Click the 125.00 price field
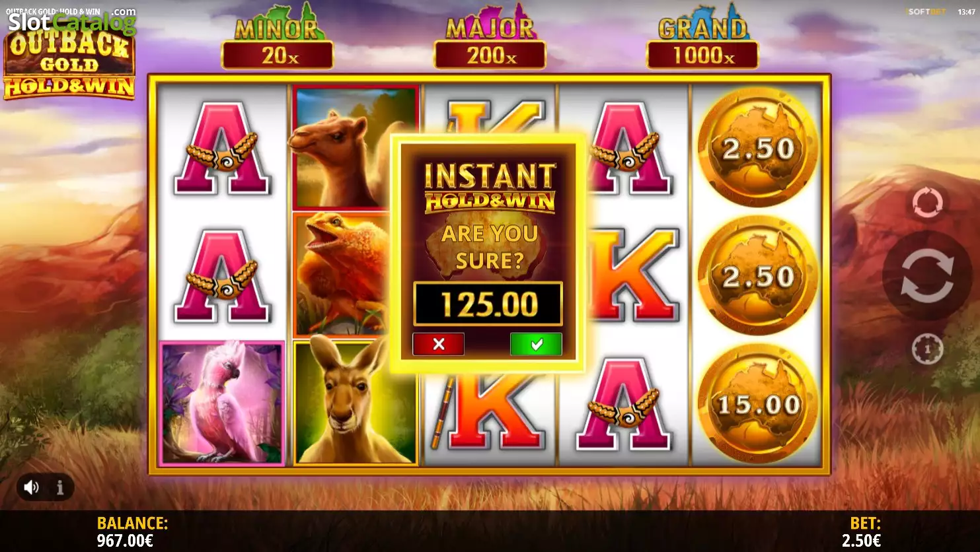The height and width of the screenshot is (552, 980). pyautogui.click(x=488, y=304)
